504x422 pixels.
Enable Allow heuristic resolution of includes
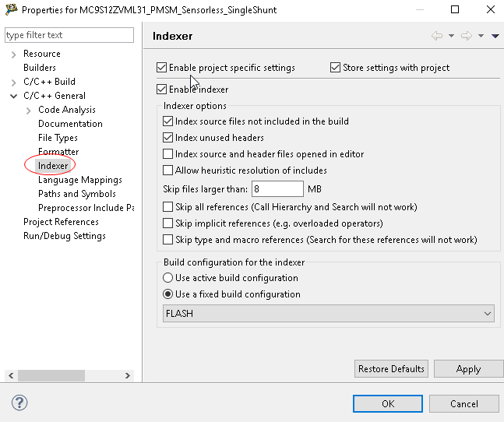(168, 171)
